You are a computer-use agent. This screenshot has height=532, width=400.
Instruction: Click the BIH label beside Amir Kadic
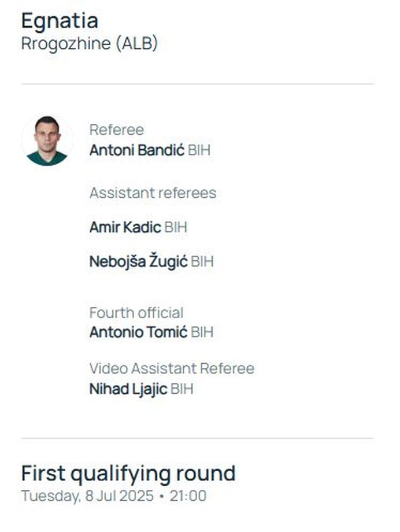(176, 227)
